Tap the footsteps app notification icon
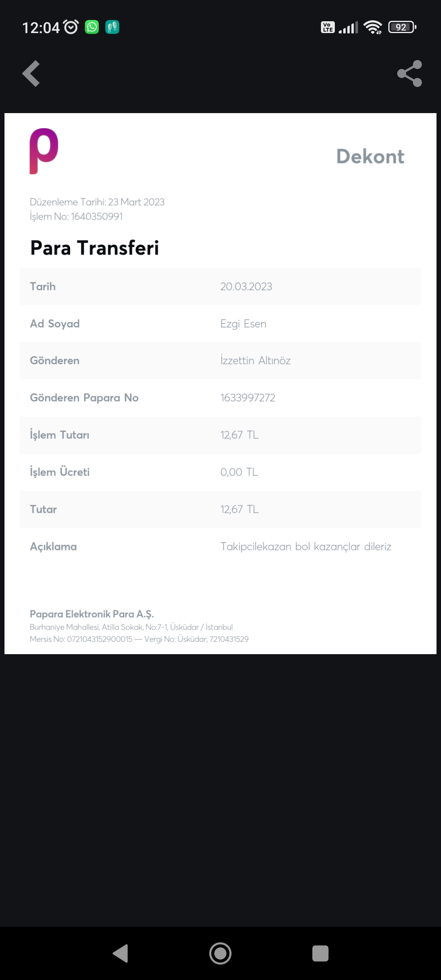441x980 pixels. pos(112,27)
